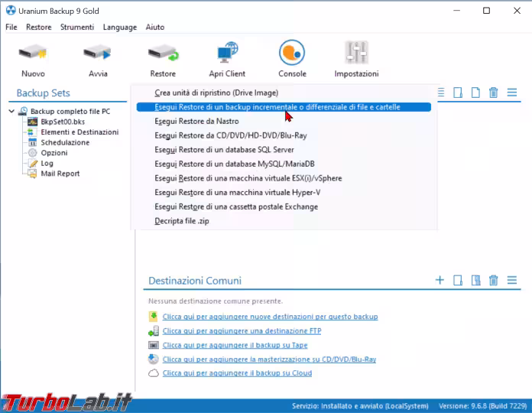Open the Strumenti menu
Viewport: 532px width, 413px height.
[77, 27]
